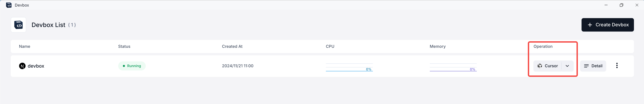644x104 pixels.
Task: Click the CPU usage chart
Action: [x=349, y=67]
